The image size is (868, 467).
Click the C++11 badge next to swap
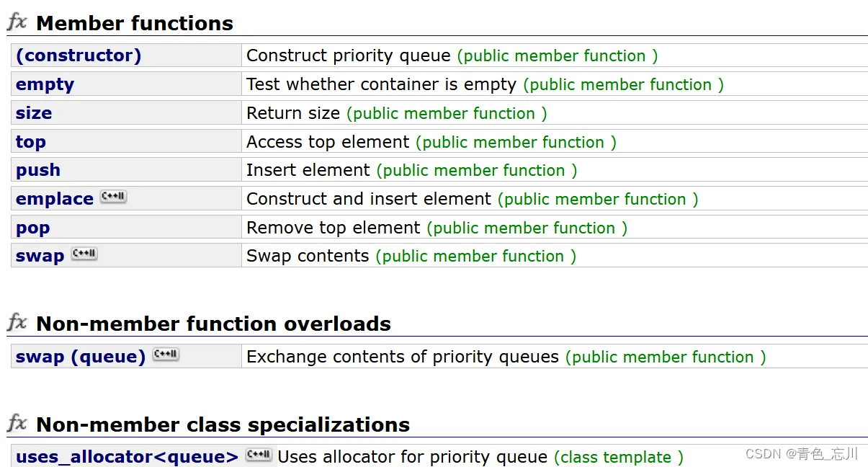click(x=84, y=254)
